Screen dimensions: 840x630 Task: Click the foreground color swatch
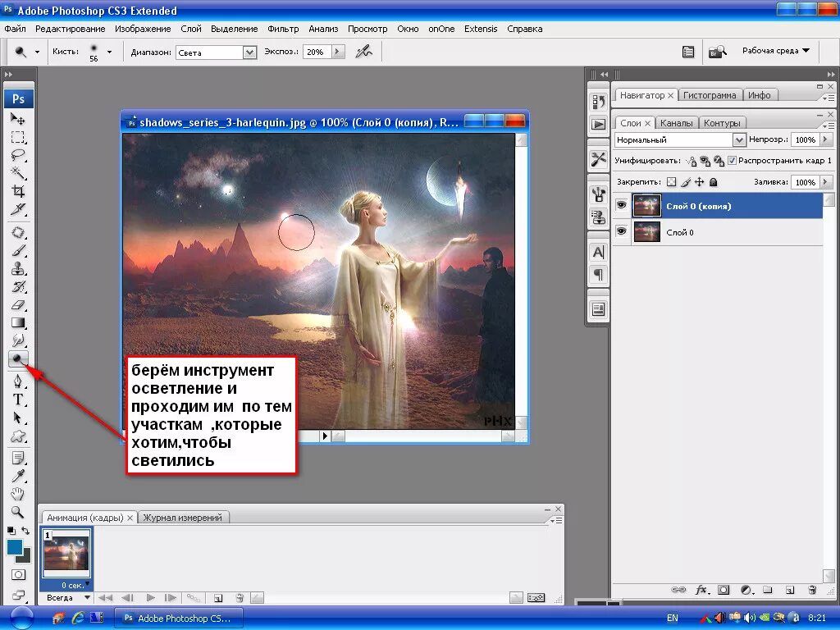pos(14,546)
